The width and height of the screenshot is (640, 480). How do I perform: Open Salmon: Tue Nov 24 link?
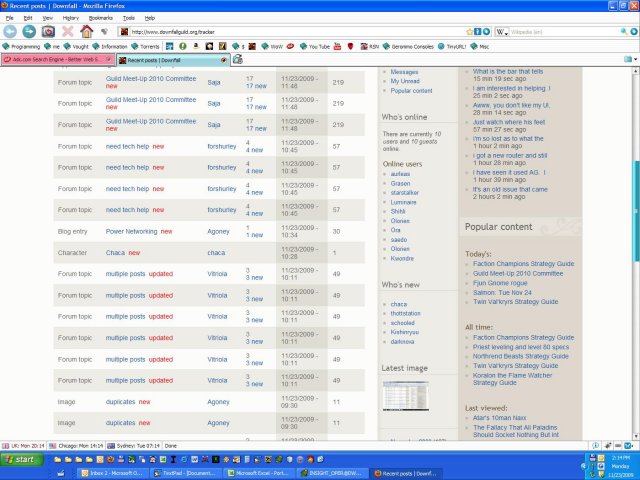tap(502, 293)
